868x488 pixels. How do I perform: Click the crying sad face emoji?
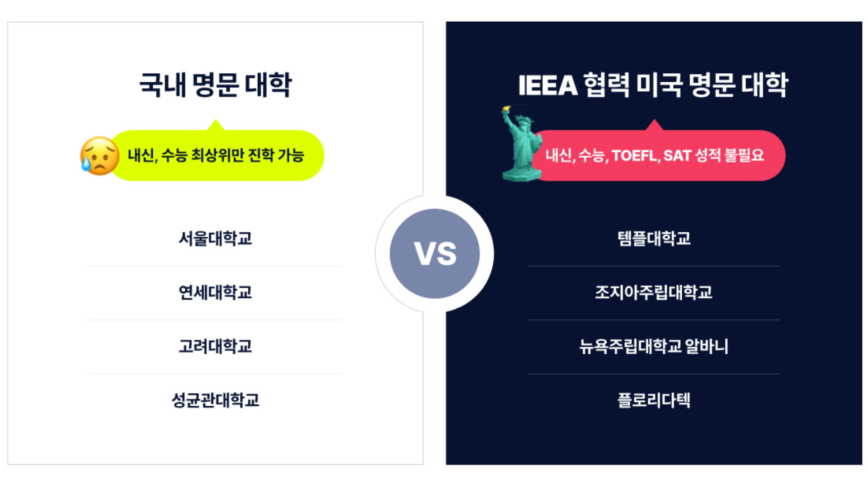click(100, 156)
